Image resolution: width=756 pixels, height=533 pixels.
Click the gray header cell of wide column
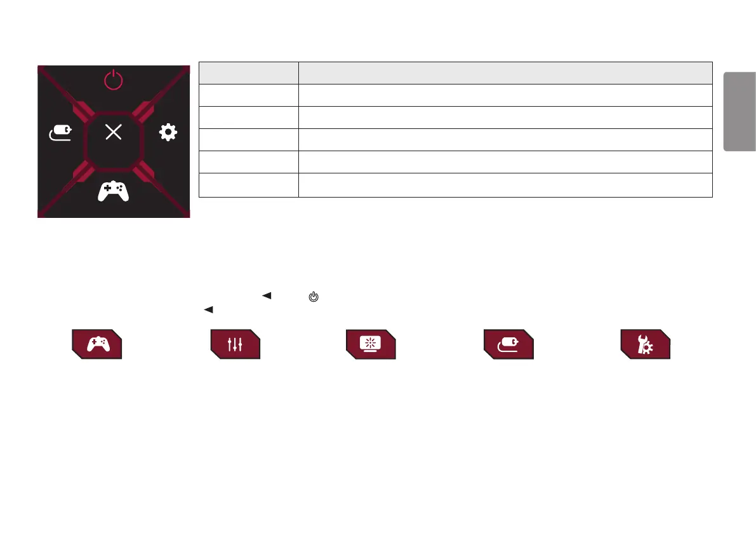505,73
